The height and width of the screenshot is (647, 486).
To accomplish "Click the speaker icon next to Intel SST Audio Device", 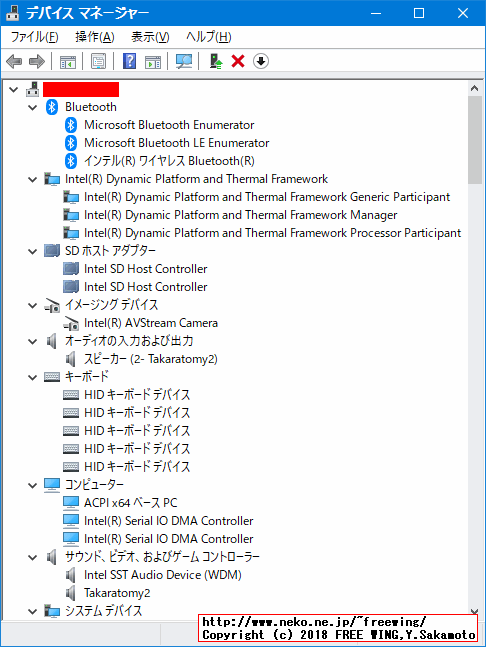I will click(71, 575).
